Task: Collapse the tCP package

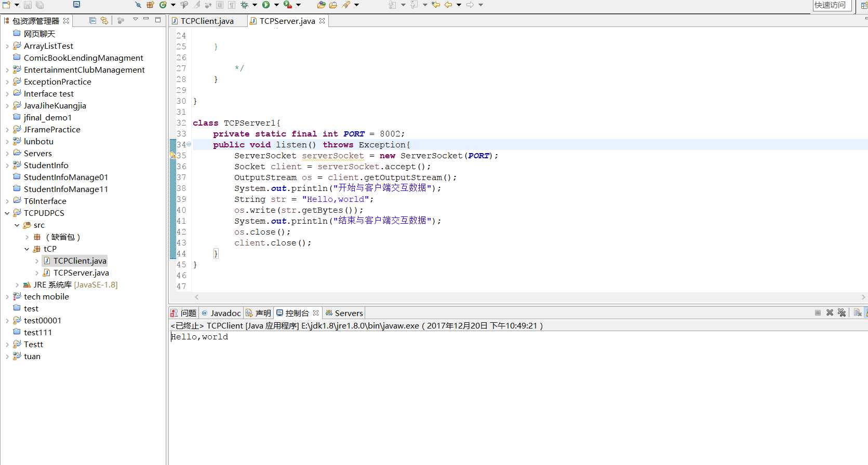Action: [26, 249]
